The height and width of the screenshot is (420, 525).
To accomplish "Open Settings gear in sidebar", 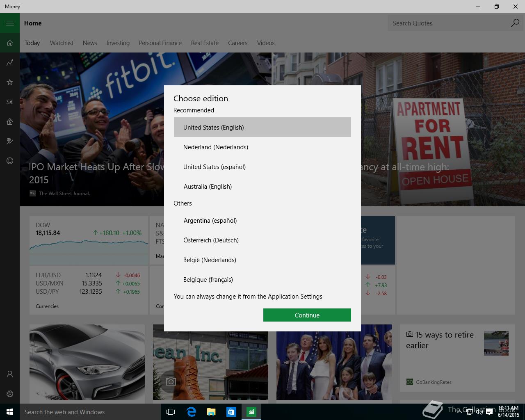I will 10,394.
